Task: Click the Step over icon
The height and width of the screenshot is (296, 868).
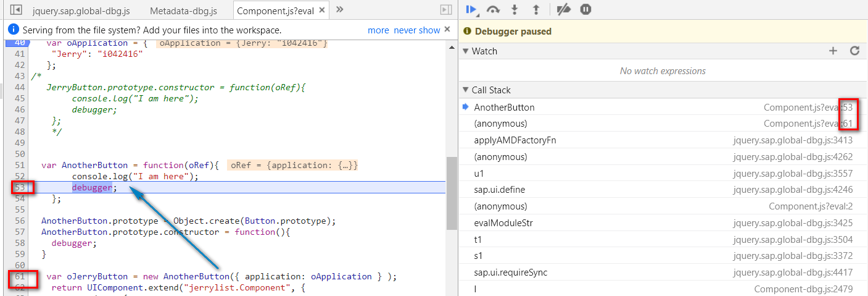Action: tap(493, 9)
